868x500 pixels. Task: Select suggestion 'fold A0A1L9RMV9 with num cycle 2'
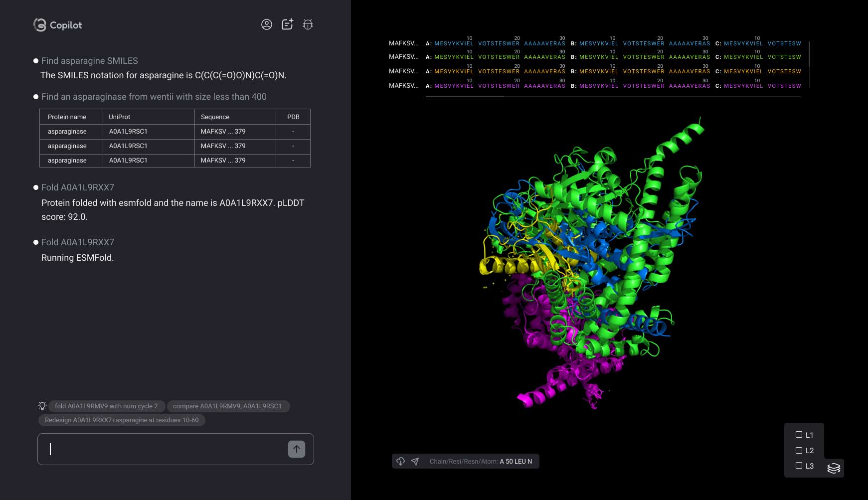tap(106, 406)
